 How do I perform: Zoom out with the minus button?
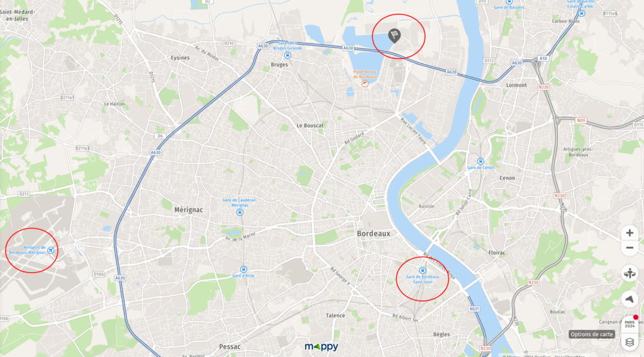tap(629, 248)
